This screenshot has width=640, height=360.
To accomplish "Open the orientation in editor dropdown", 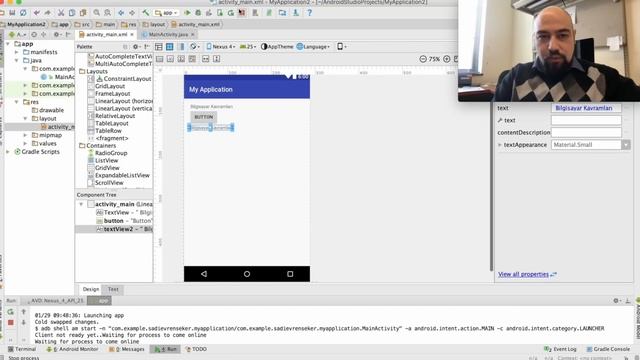I will pos(195,47).
